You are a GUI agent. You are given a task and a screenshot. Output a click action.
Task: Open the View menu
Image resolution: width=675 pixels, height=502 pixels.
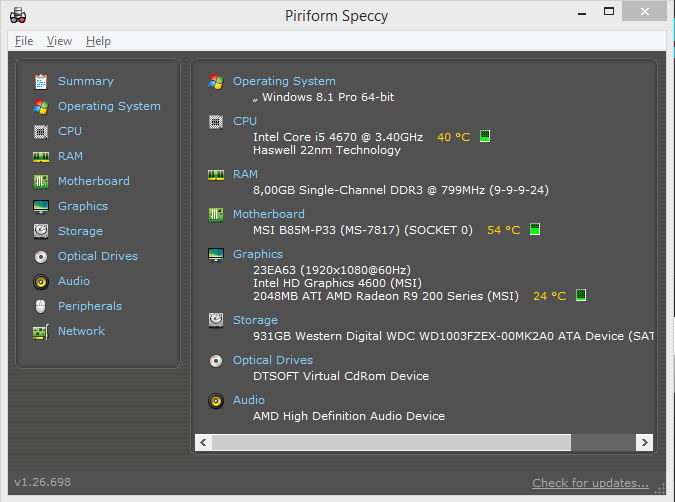(59, 41)
